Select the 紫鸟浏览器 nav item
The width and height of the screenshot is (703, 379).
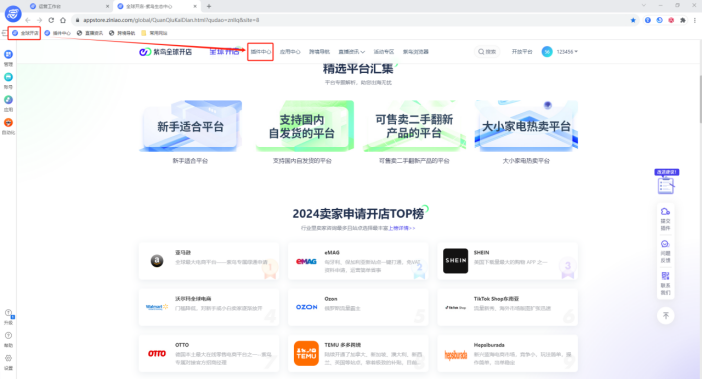[416, 52]
